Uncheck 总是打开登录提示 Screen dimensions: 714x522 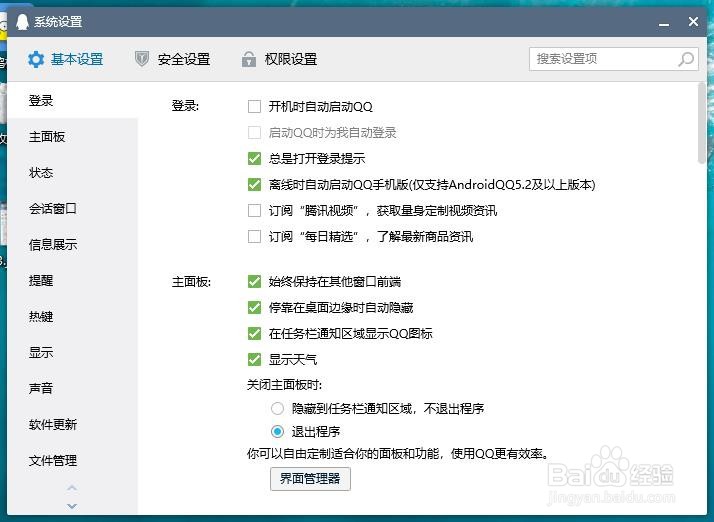point(254,159)
